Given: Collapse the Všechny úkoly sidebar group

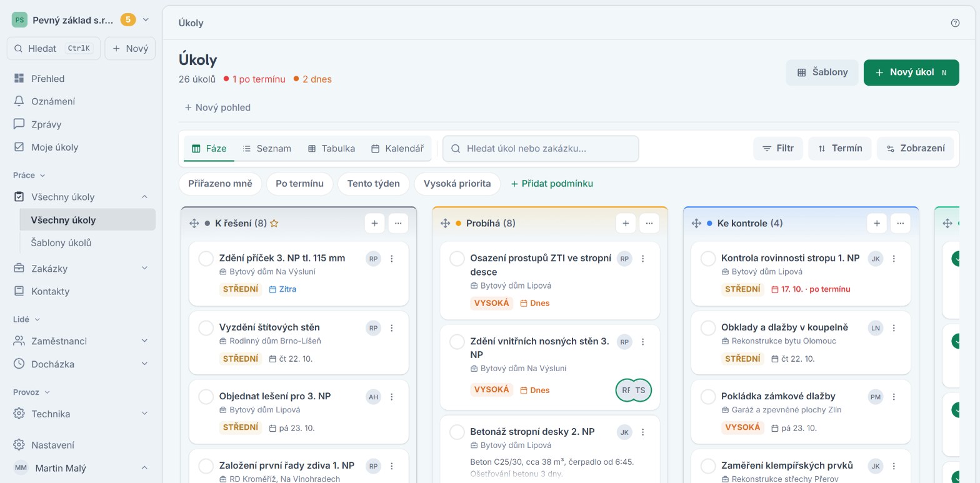Looking at the screenshot, I should [144, 197].
